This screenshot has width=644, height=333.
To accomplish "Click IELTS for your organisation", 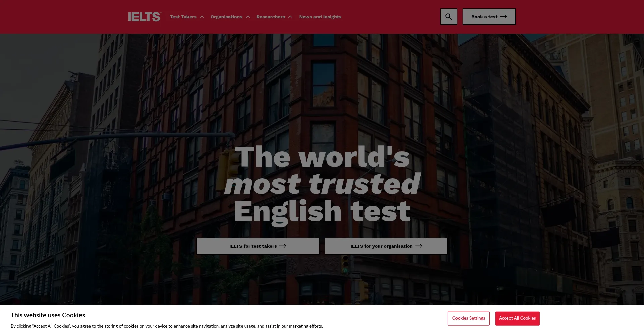I will [x=381, y=246].
